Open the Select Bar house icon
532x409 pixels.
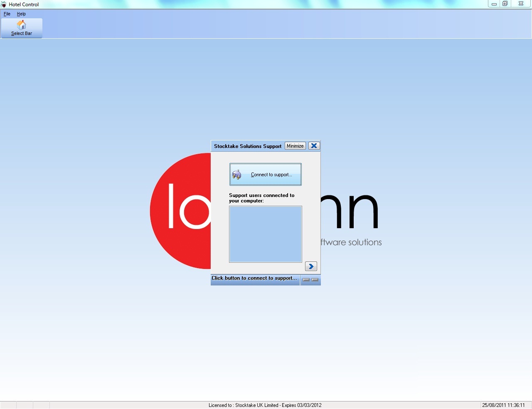[x=22, y=28]
